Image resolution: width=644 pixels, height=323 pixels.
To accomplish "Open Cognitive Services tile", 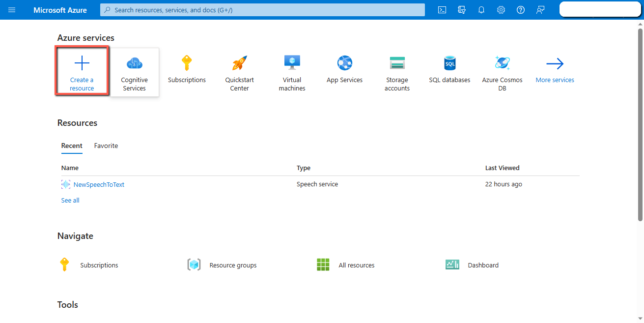I will [x=134, y=72].
